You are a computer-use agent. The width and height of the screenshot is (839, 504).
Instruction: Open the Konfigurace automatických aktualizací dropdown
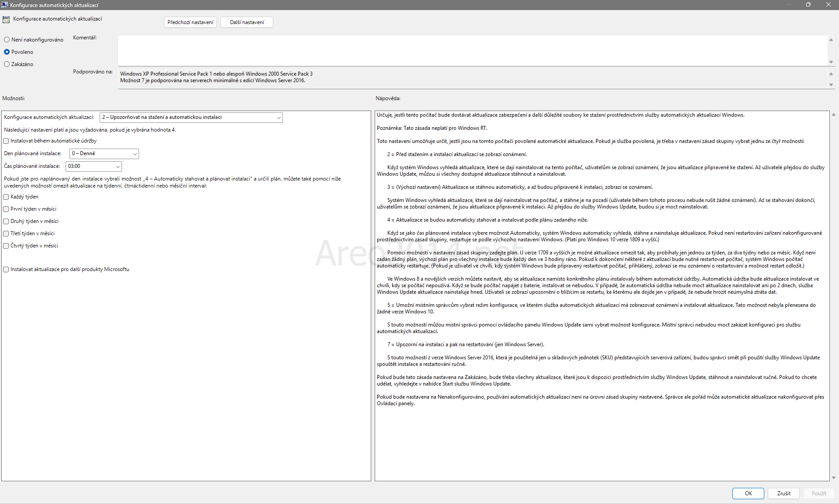(x=191, y=117)
